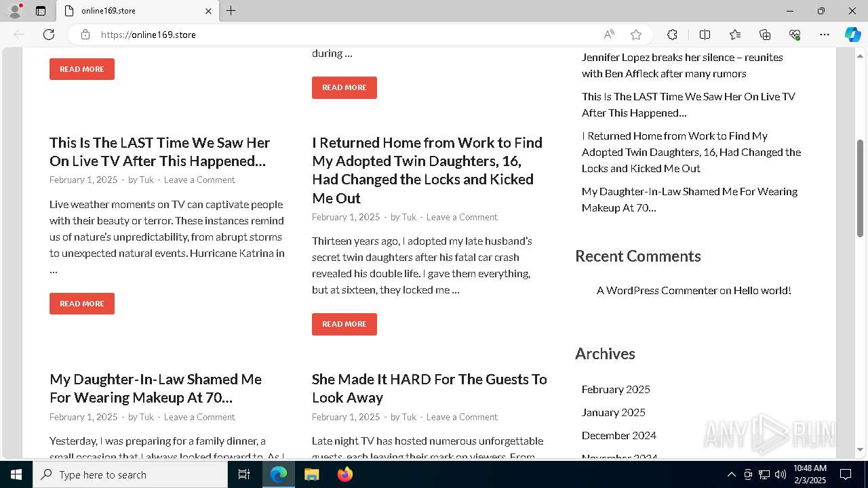Open Copilot sidebar icon
The height and width of the screenshot is (488, 868).
coord(852,35)
